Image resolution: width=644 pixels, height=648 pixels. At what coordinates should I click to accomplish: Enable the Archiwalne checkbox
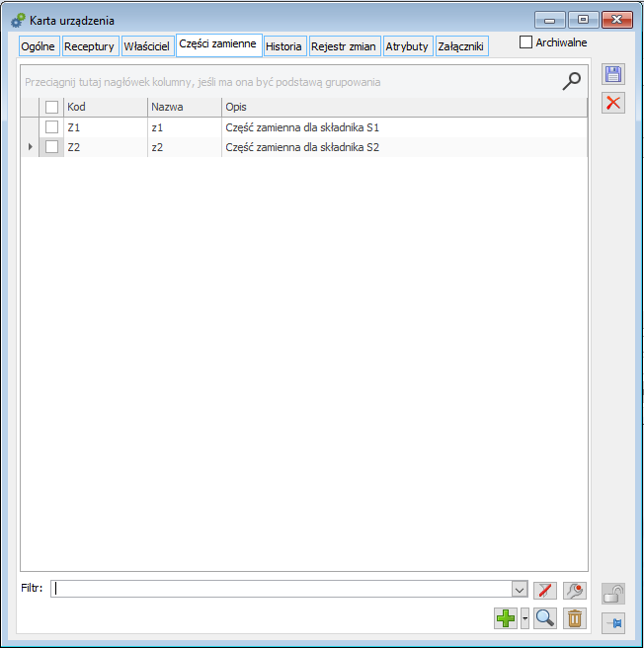(525, 42)
